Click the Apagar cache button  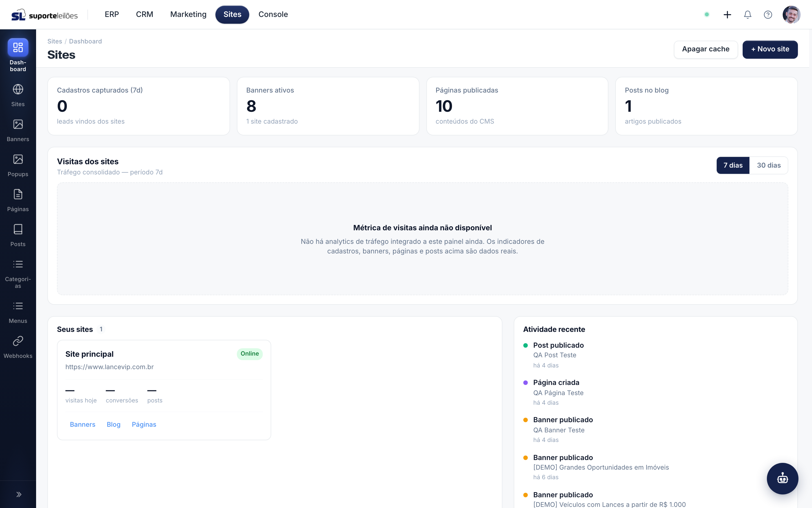coord(706,49)
